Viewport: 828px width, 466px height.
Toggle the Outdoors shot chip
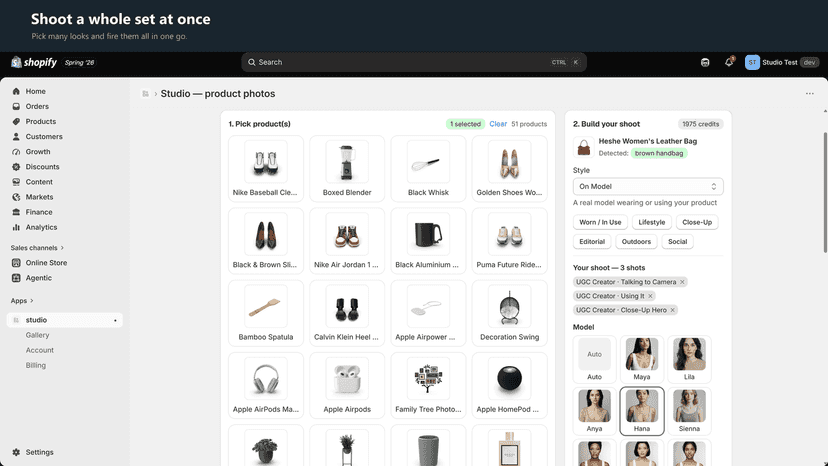pos(636,242)
